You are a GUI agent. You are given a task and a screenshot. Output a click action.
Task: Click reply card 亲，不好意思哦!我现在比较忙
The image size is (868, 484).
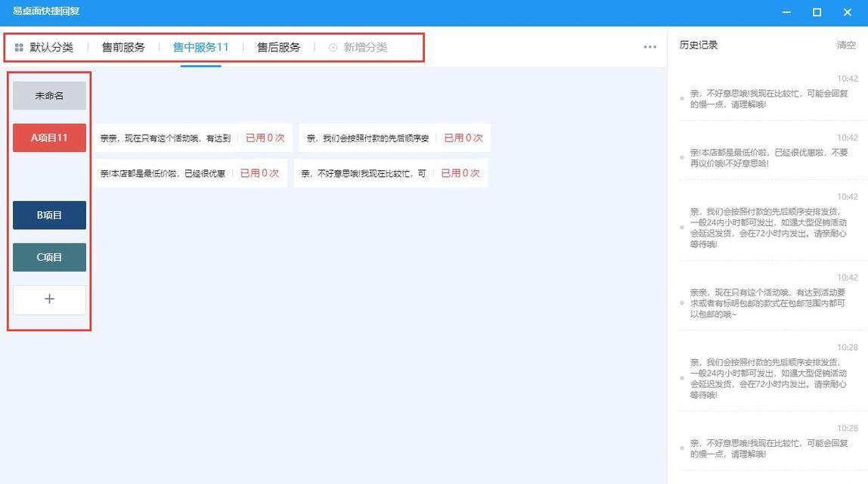pyautogui.click(x=391, y=173)
